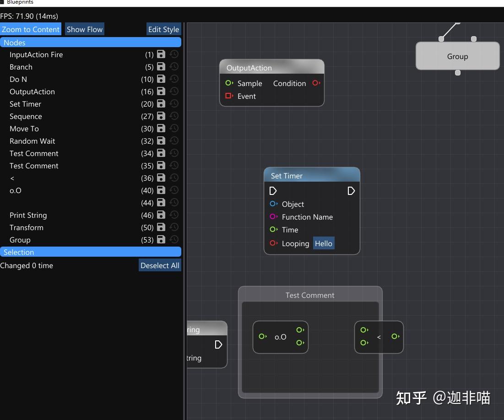504x420 pixels.
Task: Click the execution output pin on Set Timer
Action: tap(351, 191)
